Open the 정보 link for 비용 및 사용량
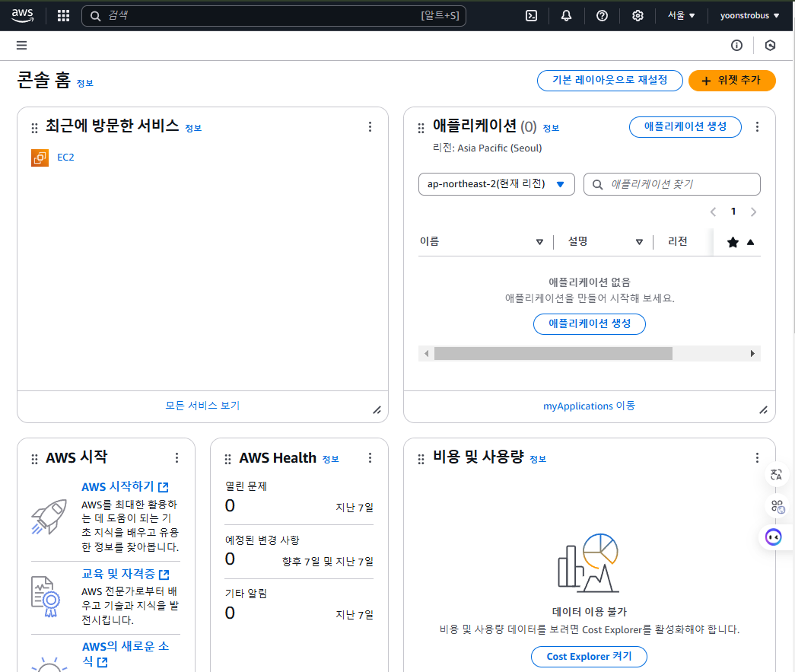This screenshot has height=672, width=795. click(x=538, y=460)
